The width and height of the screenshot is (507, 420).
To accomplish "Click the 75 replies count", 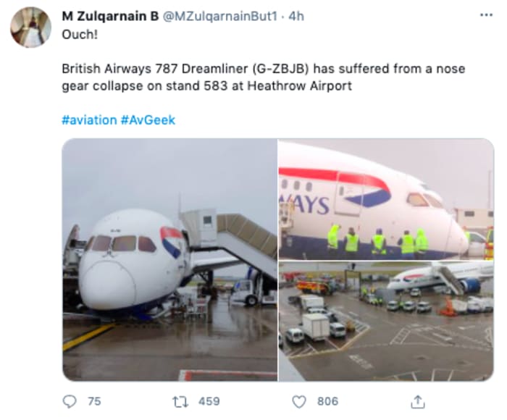I will pyautogui.click(x=94, y=400).
